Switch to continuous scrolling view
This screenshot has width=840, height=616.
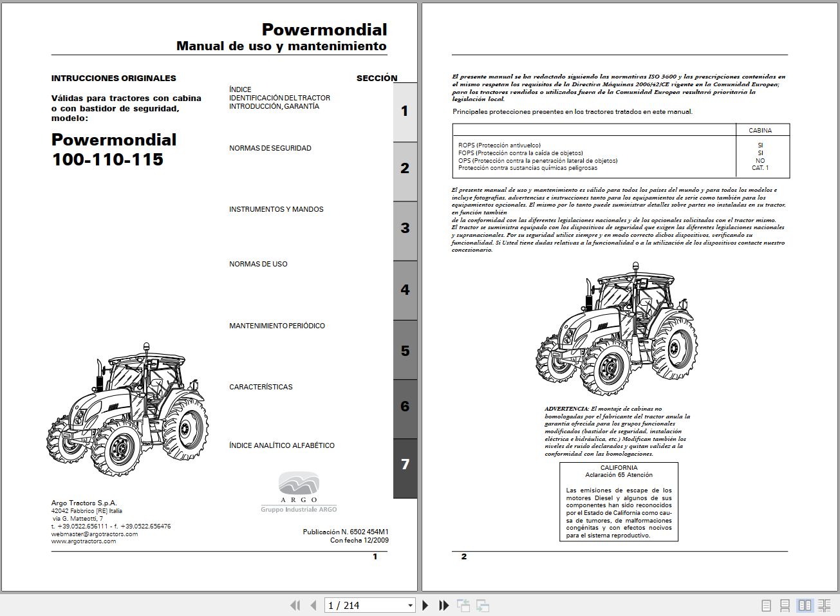[x=785, y=605]
